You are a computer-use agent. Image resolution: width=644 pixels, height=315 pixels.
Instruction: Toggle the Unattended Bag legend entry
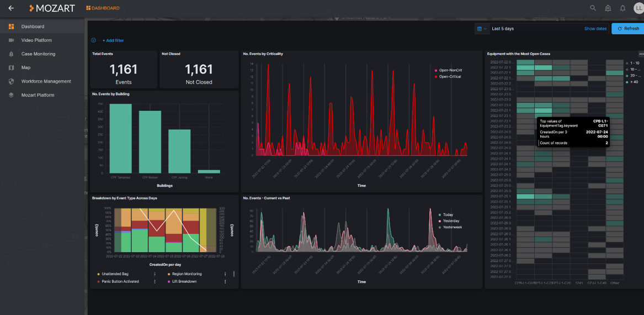[115, 274]
